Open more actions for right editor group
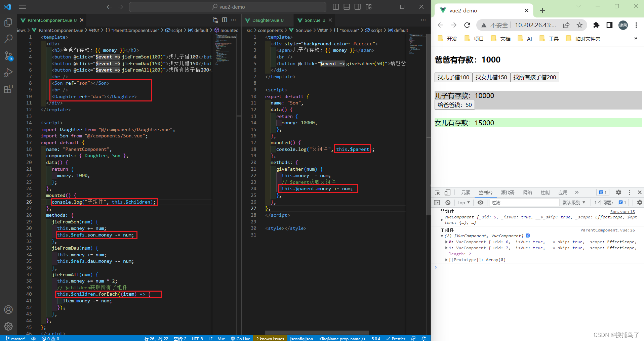644x341 pixels. point(423,20)
